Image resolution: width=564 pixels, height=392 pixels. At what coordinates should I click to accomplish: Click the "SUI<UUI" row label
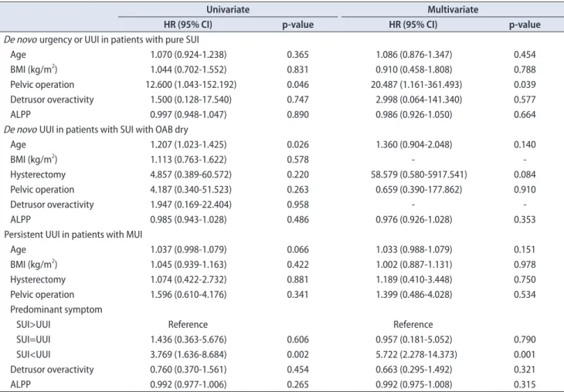click(x=33, y=354)
